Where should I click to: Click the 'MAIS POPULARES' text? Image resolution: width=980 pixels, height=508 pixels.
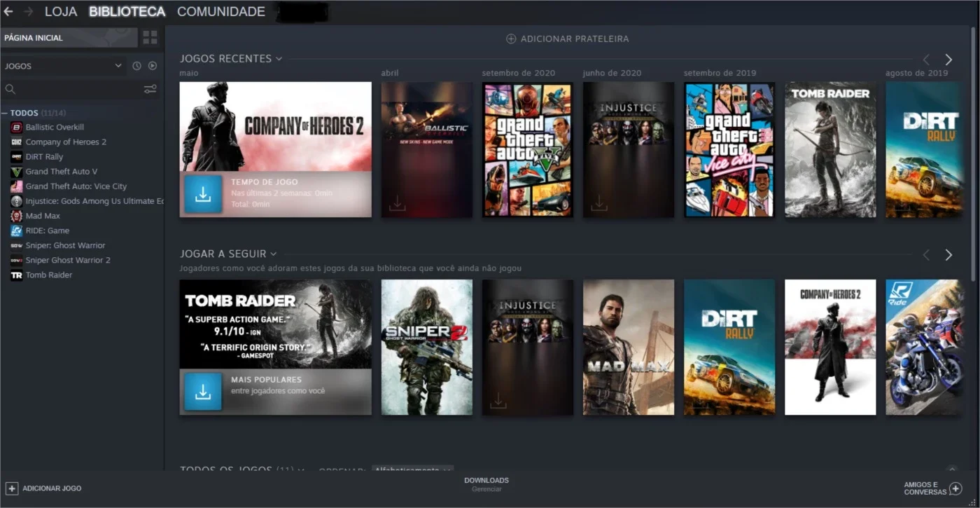pos(266,380)
